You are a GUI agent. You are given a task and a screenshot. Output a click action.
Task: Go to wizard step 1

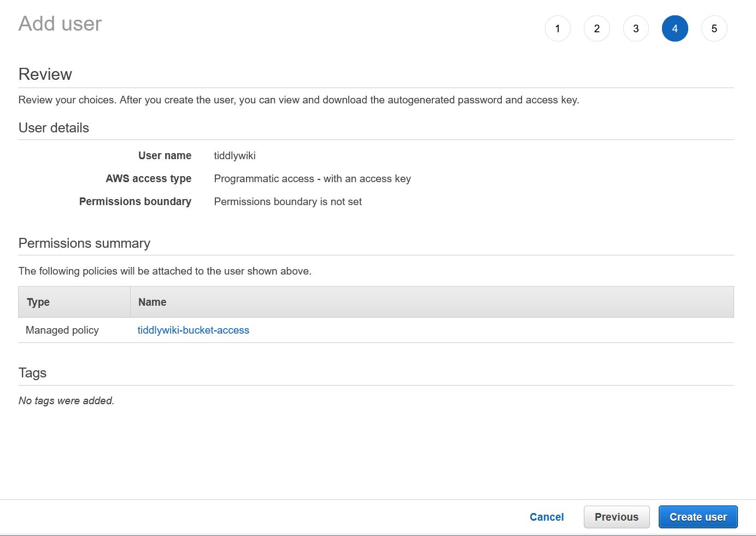(x=558, y=28)
